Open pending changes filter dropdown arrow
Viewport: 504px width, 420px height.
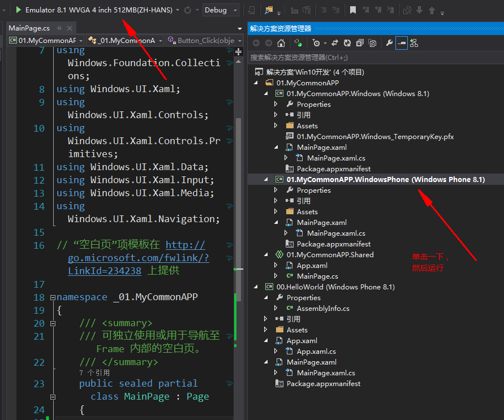coord(325,43)
